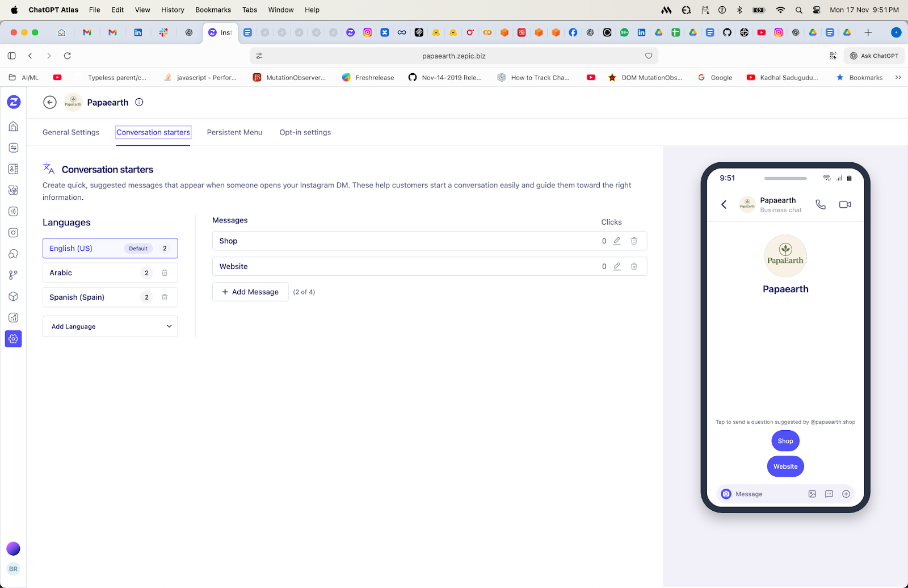Click the papaearth.zepic.biz address bar
This screenshot has height=588, width=908.
point(454,56)
